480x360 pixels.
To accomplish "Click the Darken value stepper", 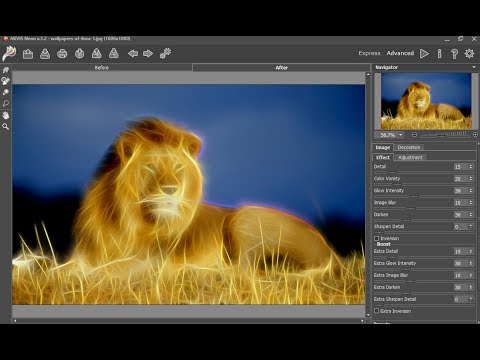I will [x=471, y=215].
